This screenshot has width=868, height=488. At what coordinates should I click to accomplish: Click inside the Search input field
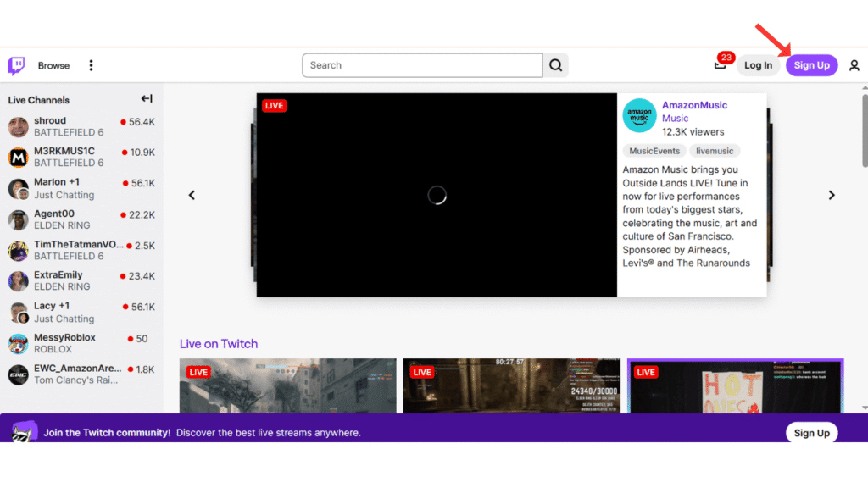(421, 64)
